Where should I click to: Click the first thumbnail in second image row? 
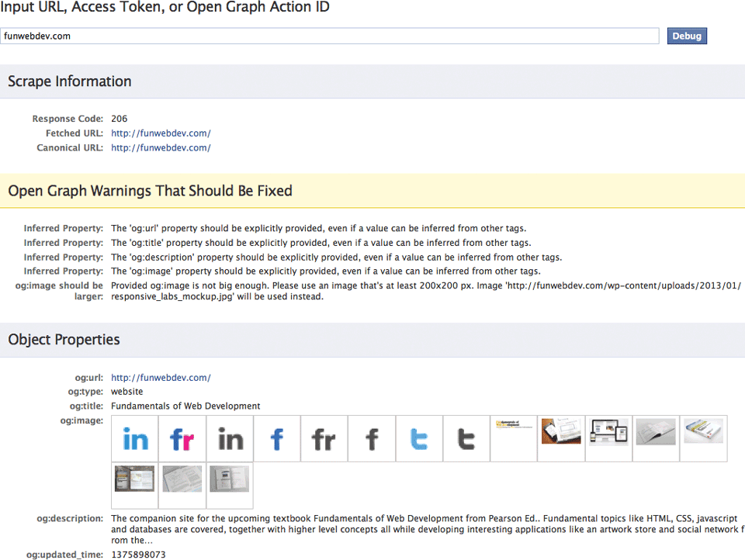(135, 479)
